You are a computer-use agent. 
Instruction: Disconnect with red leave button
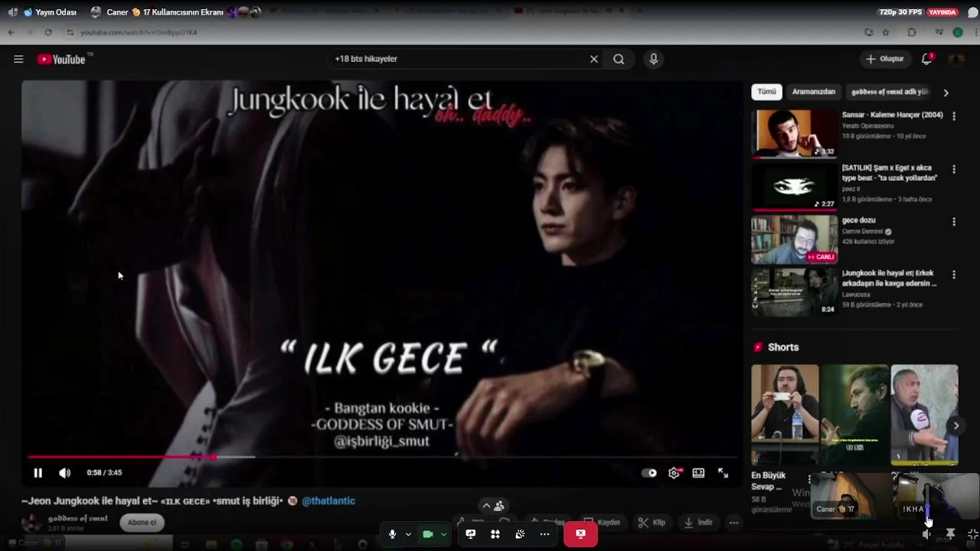pos(580,534)
